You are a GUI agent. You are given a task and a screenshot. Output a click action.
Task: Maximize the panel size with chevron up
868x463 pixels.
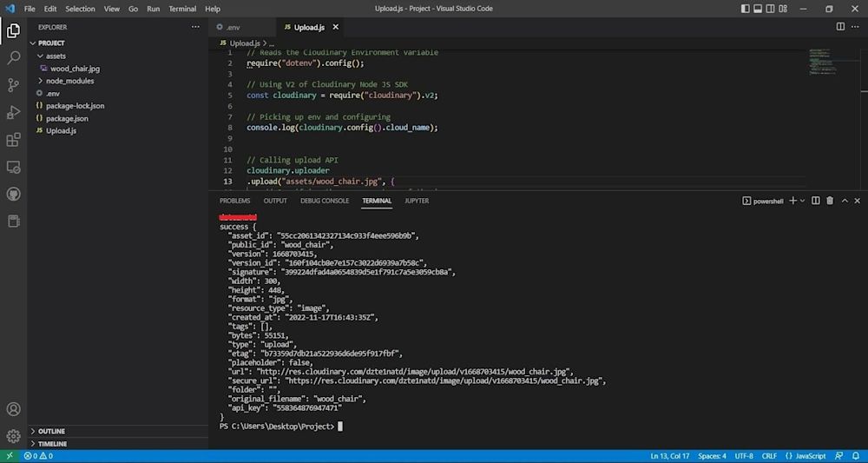pyautogui.click(x=844, y=201)
